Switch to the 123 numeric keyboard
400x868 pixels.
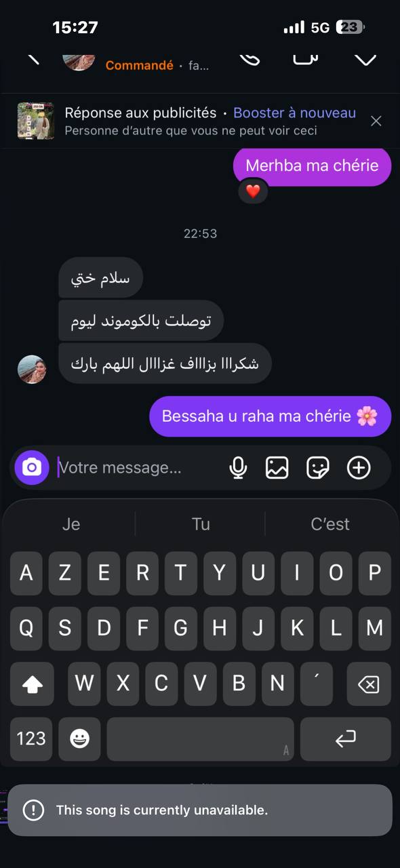click(x=31, y=738)
